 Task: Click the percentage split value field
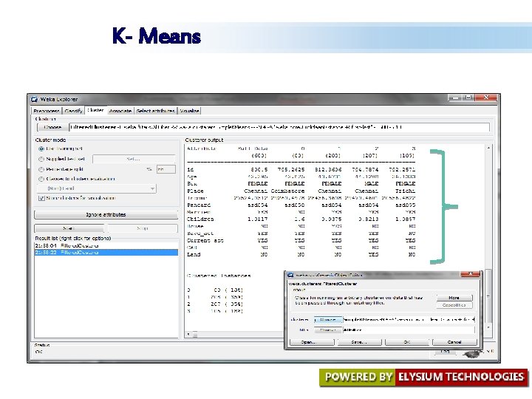click(166, 169)
